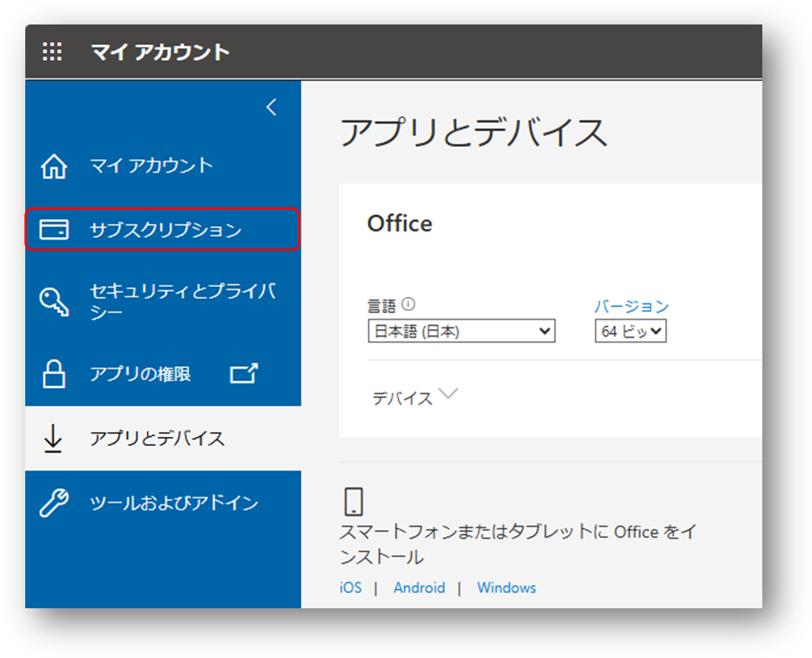Image resolution: width=812 pixels, height=658 pixels.
Task: Click the card icon beside サブスクリプション
Action: coord(54,228)
